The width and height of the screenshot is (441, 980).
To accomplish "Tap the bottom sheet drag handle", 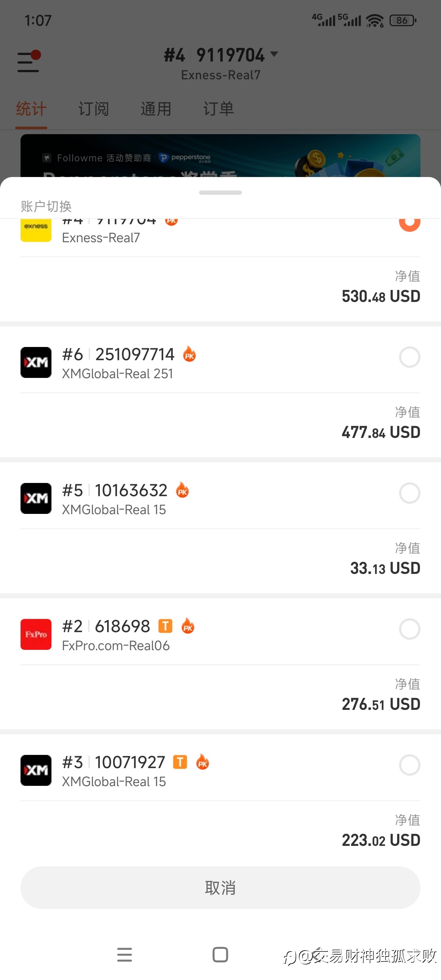I will 220,193.
